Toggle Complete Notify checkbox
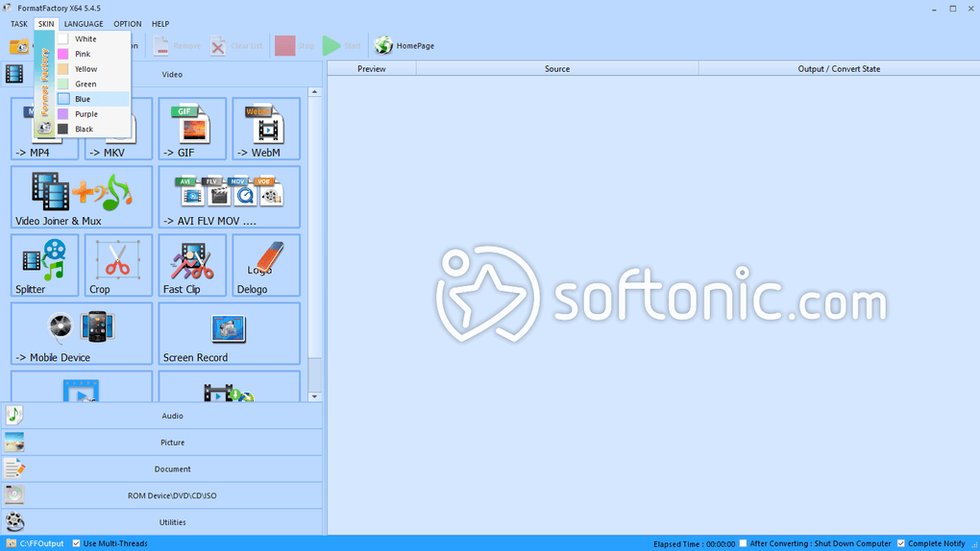 click(x=901, y=543)
